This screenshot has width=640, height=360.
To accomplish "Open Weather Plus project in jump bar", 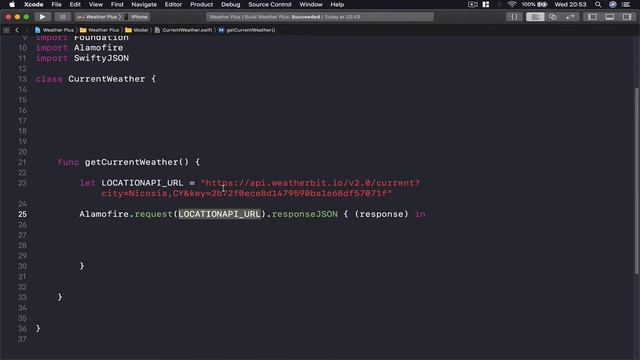I will click(x=54, y=30).
